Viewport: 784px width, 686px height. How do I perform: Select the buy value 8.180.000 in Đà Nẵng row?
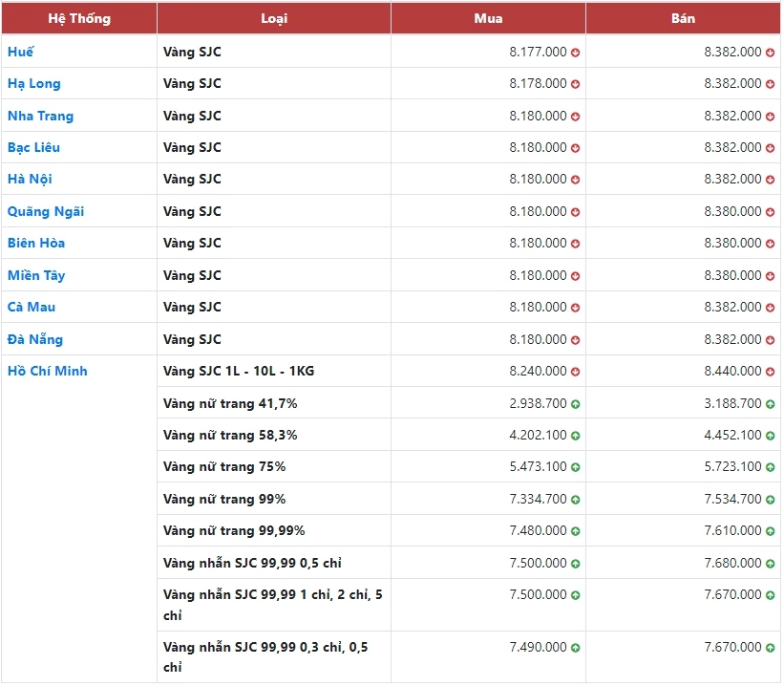[x=538, y=340]
